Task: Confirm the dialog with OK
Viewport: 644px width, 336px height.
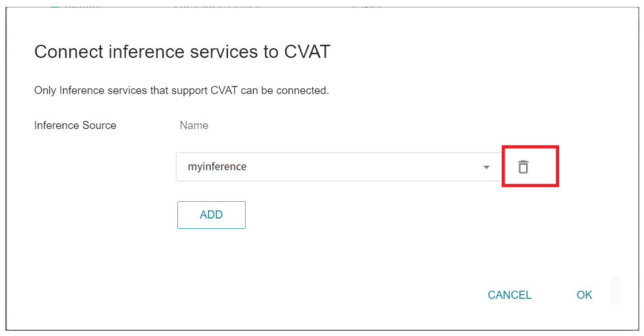Action: click(x=584, y=295)
